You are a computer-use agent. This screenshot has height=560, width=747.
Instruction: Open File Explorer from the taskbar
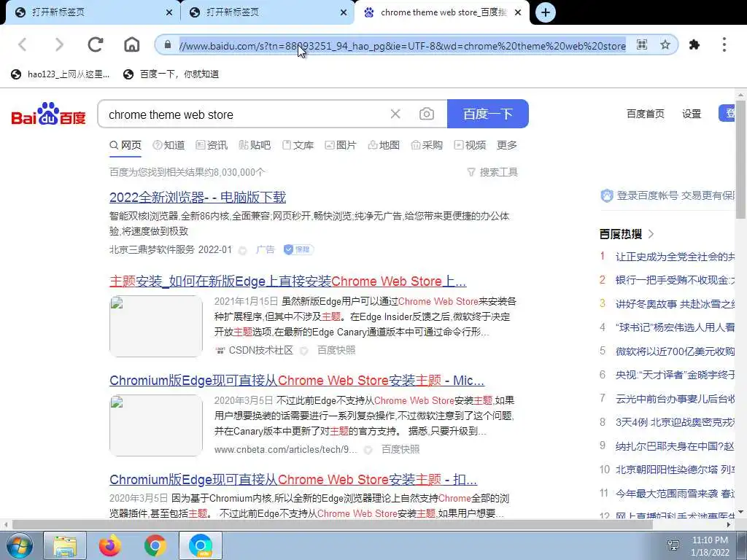(x=65, y=545)
